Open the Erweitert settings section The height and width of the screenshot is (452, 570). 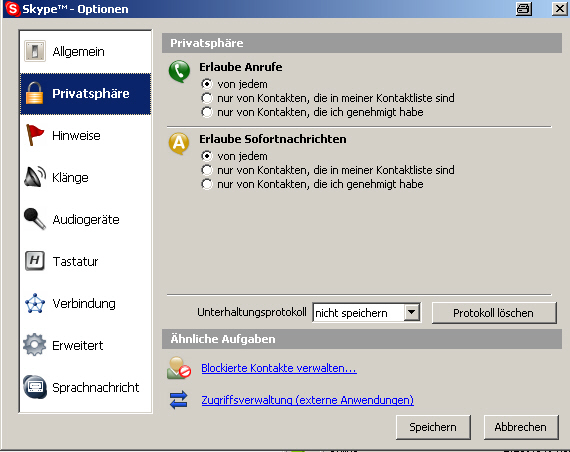(x=85, y=345)
